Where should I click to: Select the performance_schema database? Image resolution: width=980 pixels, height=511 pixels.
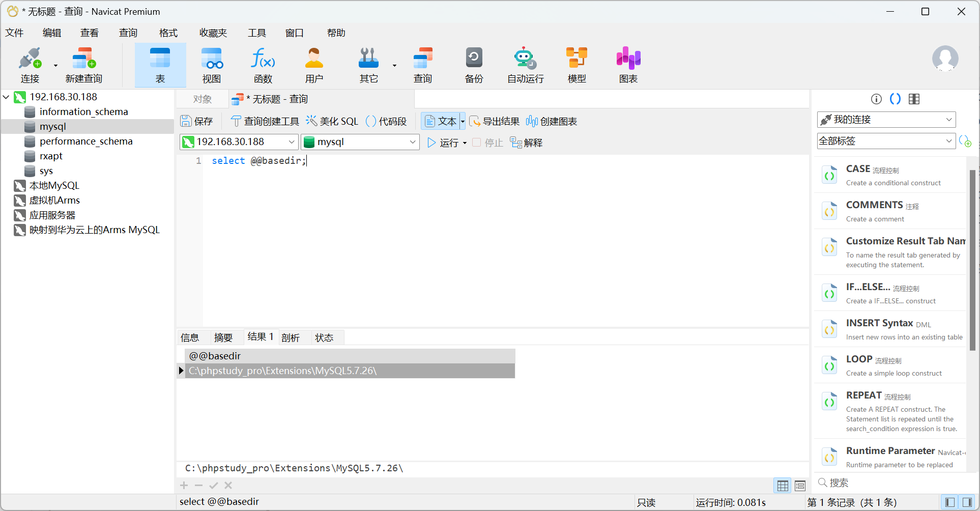coord(86,141)
